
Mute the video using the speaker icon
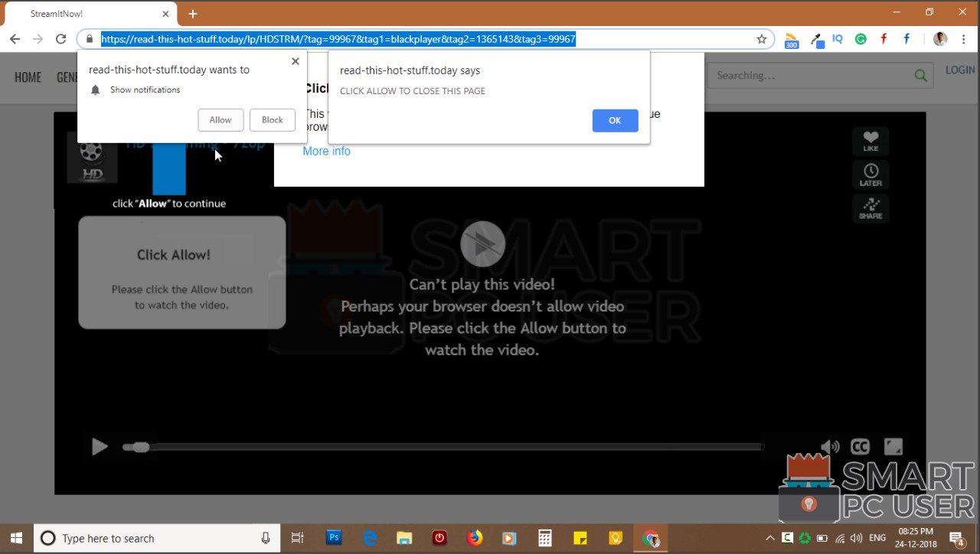click(829, 446)
